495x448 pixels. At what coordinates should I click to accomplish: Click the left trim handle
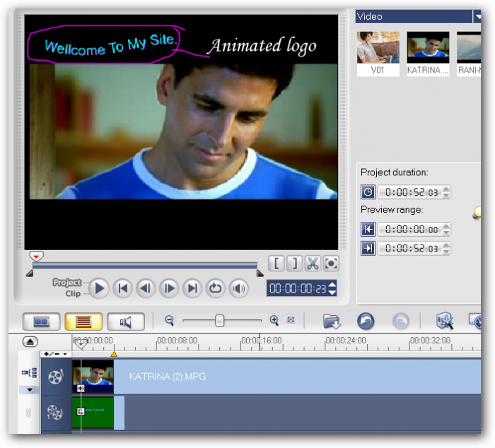coord(30,273)
